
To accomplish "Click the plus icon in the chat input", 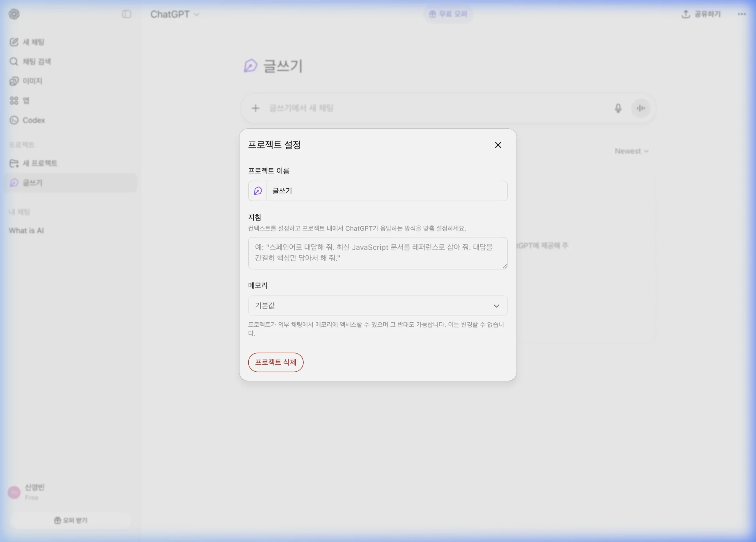I will 255,108.
